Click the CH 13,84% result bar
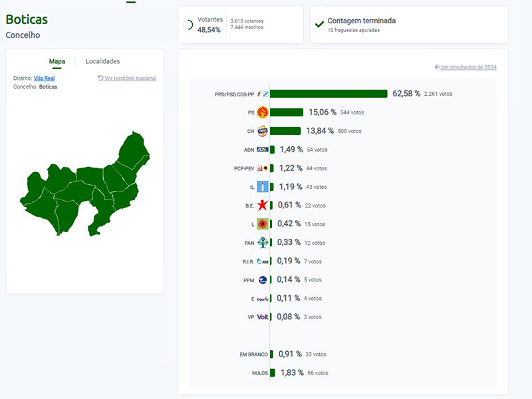 pos(285,131)
